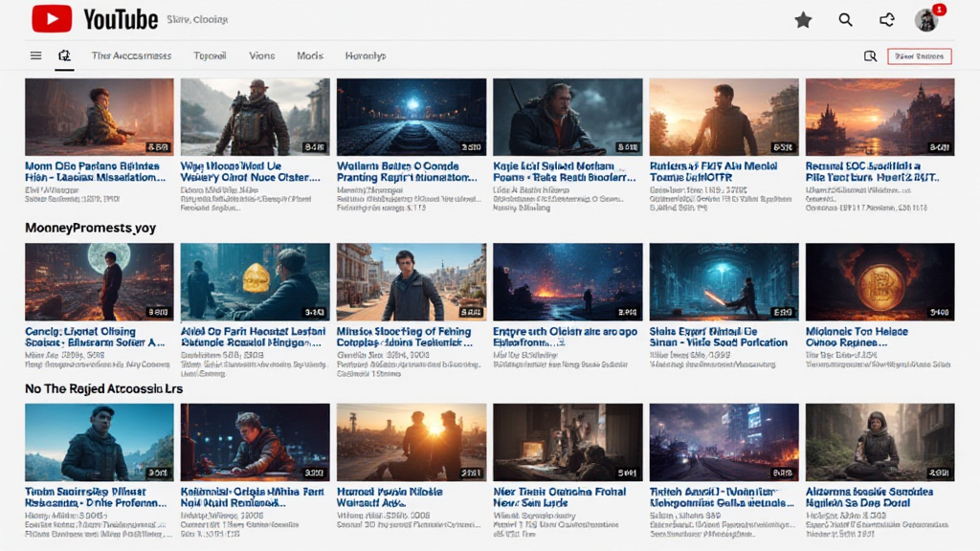Open the soldier in snowy mountains thumbnail
980x551 pixels.
(x=255, y=117)
